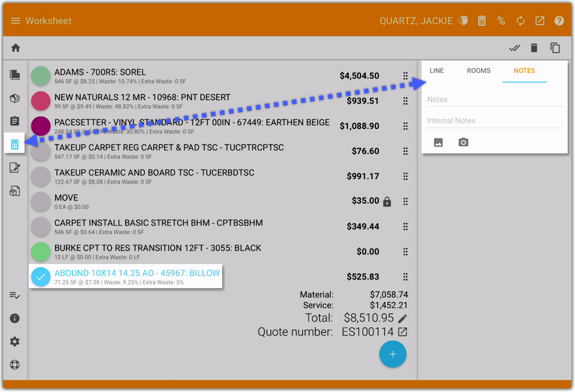The height and width of the screenshot is (392, 575).
Task: Delete selected lines with trash icon
Action: pos(534,48)
